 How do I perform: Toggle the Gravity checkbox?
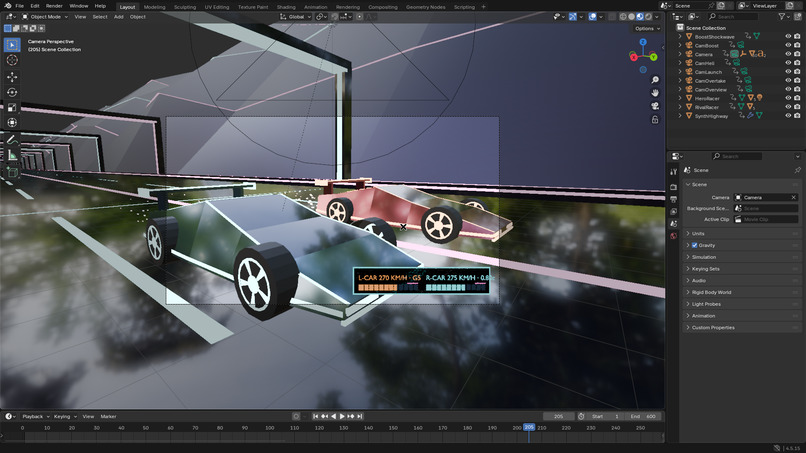click(694, 245)
